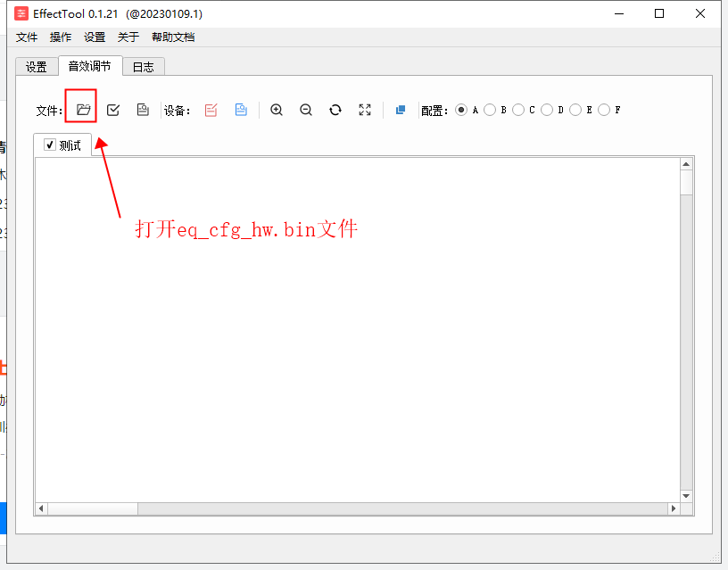
Task: Click the vertical scrollbar thumb
Action: pyautogui.click(x=686, y=183)
